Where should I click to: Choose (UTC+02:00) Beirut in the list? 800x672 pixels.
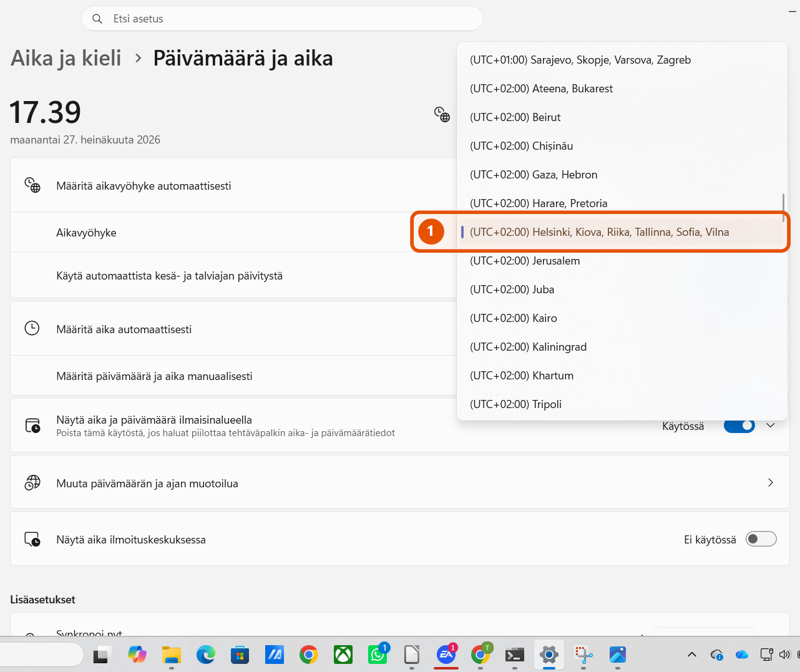point(622,117)
